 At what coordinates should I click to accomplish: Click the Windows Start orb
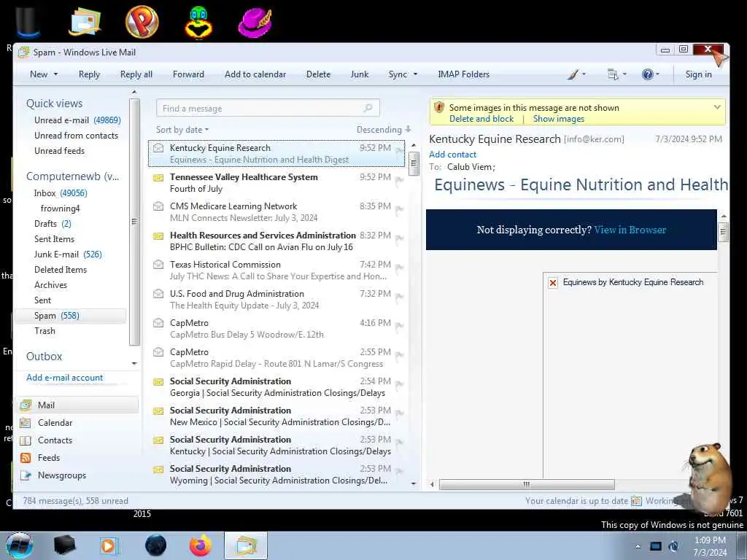(x=20, y=546)
